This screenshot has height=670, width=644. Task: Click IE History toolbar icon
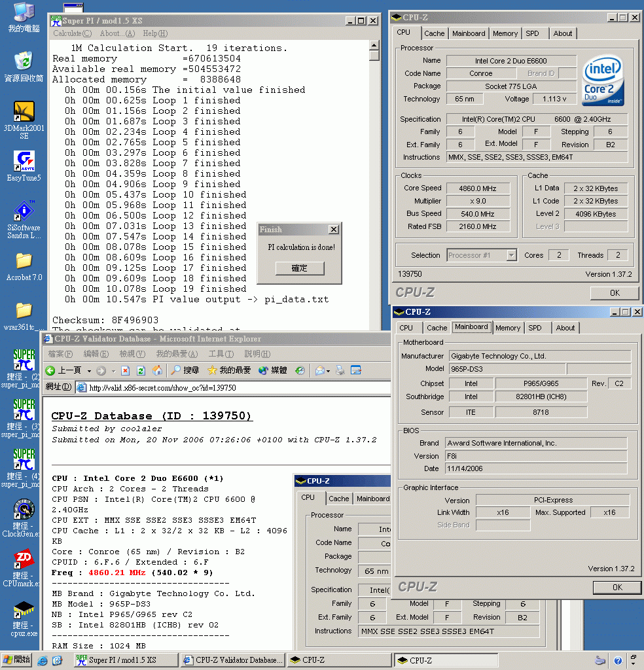click(300, 370)
